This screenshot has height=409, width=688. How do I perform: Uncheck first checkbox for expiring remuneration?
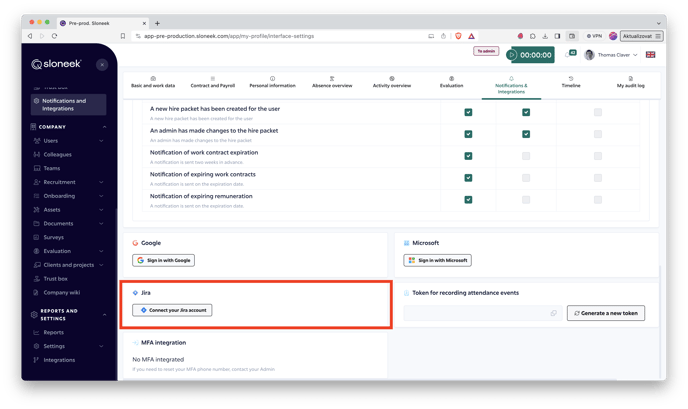(468, 200)
